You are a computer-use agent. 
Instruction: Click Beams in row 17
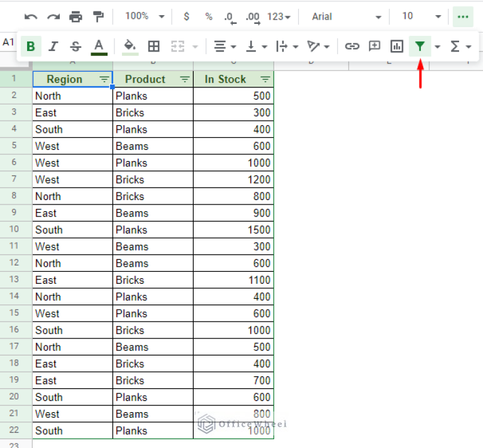click(153, 347)
